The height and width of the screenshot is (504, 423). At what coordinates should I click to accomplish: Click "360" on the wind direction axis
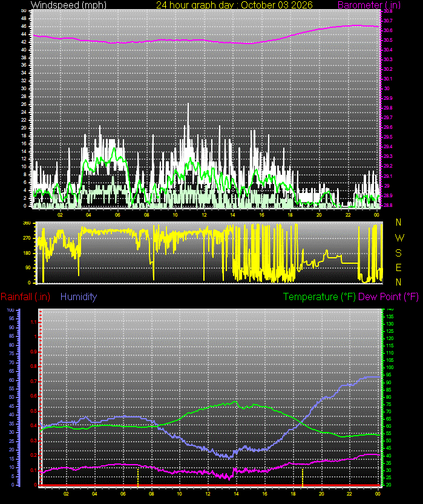point(27,223)
